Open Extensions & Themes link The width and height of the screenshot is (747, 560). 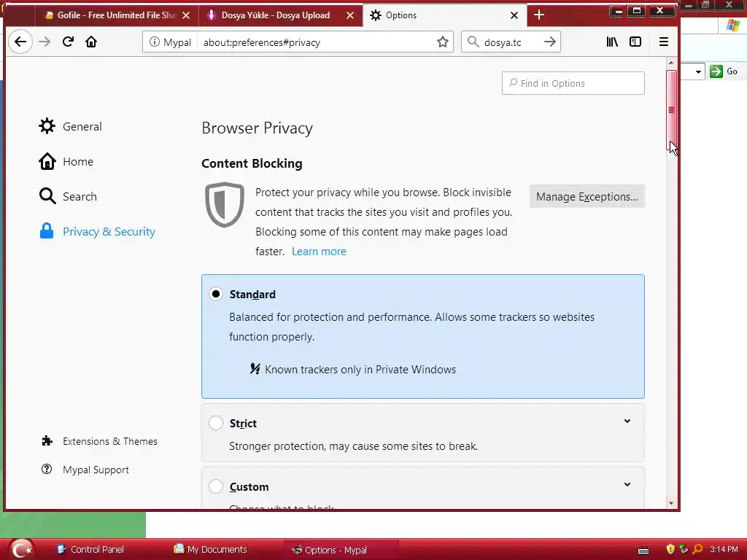pos(99,441)
